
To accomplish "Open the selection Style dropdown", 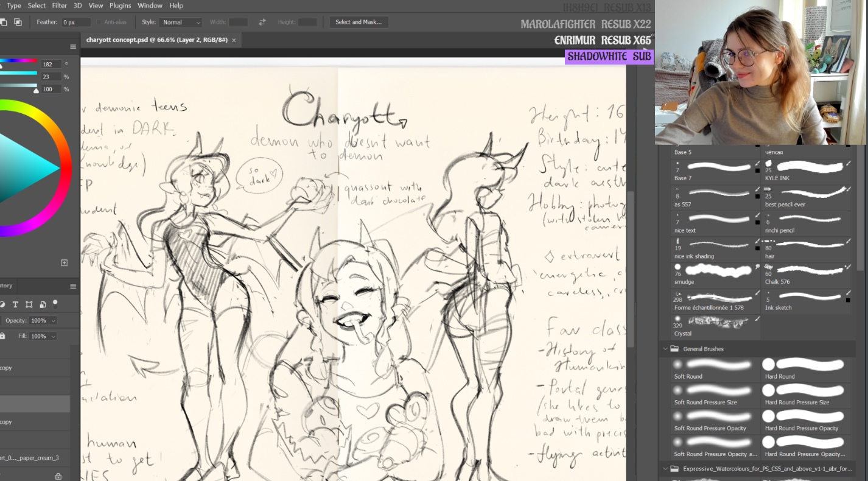I will click(180, 22).
